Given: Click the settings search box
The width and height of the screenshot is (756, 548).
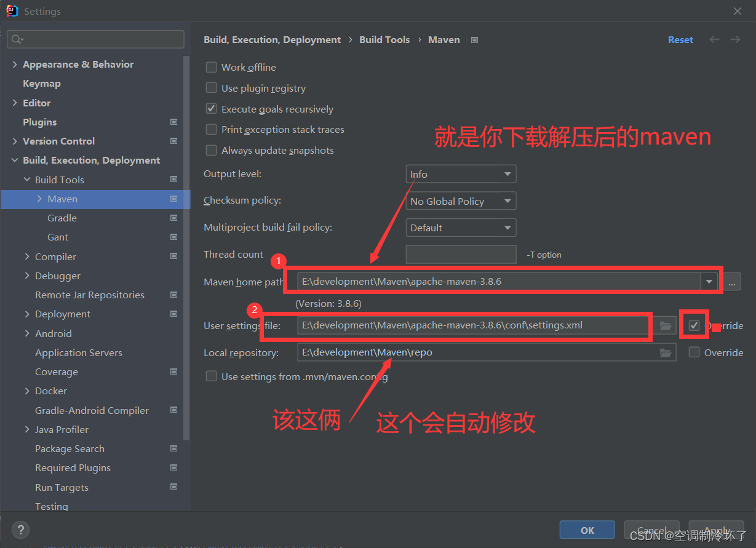Looking at the screenshot, I should coord(95,39).
